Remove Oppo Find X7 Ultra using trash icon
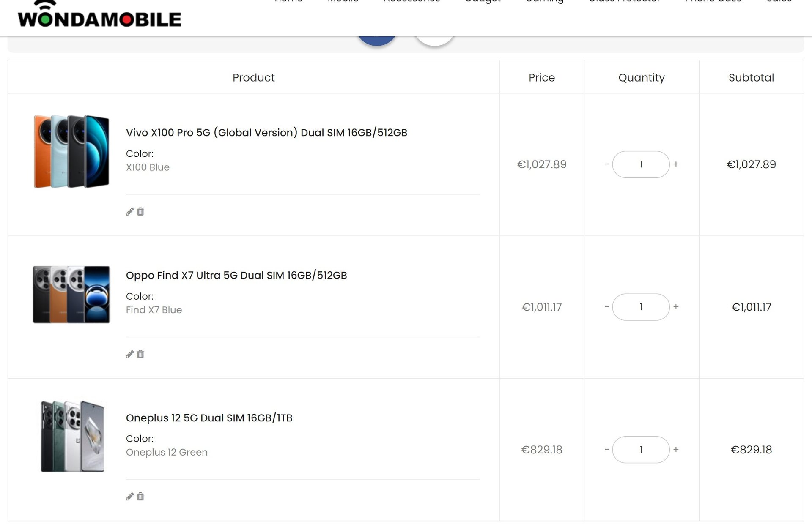Image resolution: width=812 pixels, height=527 pixels. 140,354
